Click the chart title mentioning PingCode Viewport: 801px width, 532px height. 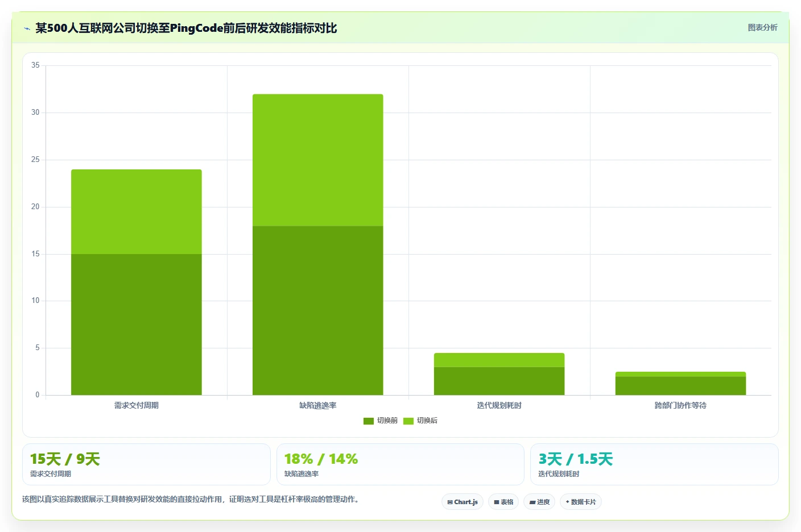click(186, 28)
